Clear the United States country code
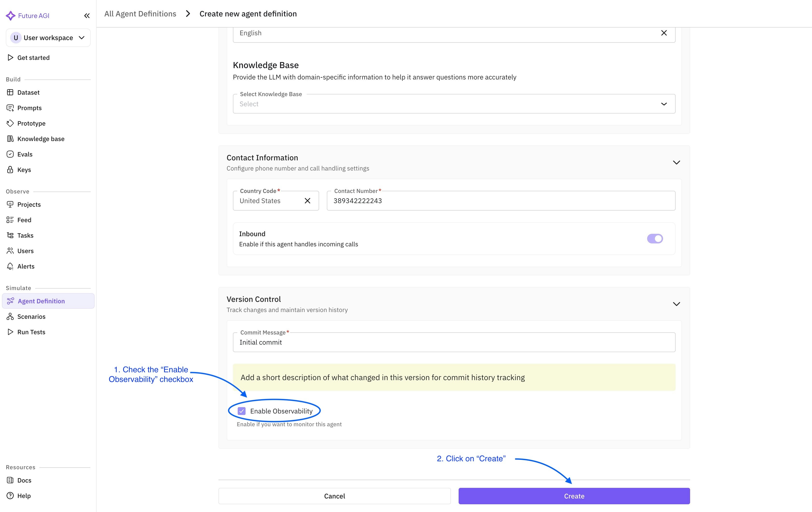This screenshot has width=812, height=512. (x=307, y=201)
